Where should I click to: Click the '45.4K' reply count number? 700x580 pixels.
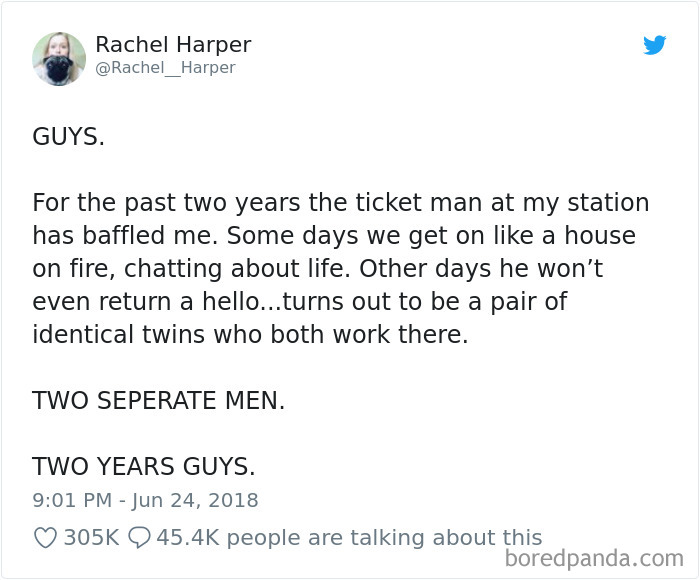pos(188,538)
